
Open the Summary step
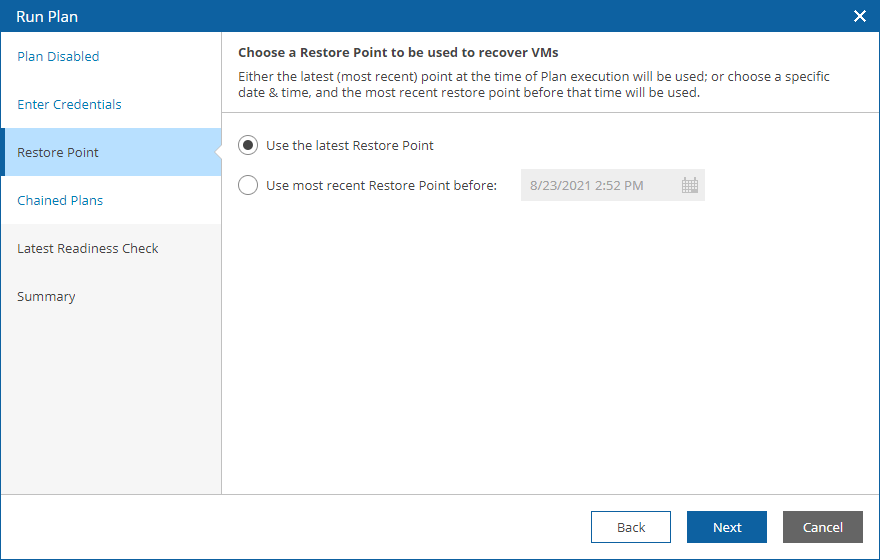click(x=46, y=296)
